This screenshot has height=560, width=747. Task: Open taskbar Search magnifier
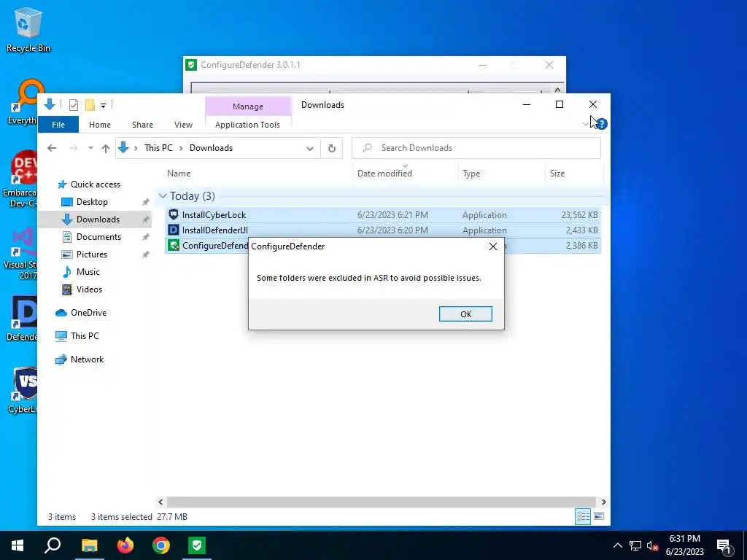coord(53,545)
